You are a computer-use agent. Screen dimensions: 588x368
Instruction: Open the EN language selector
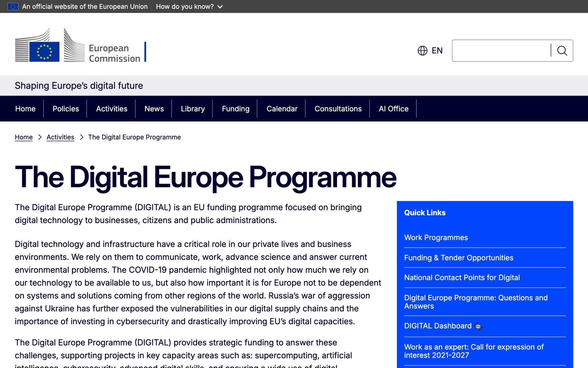point(430,51)
